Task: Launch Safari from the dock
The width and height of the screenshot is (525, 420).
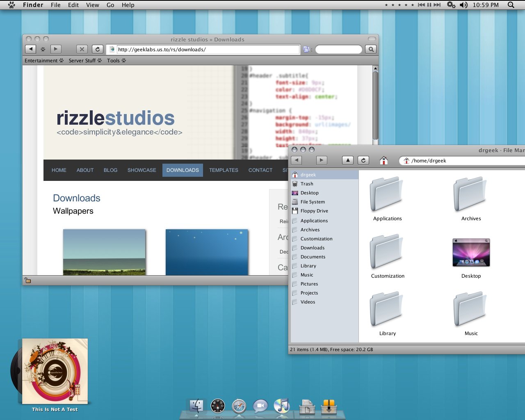Action: pos(239,406)
